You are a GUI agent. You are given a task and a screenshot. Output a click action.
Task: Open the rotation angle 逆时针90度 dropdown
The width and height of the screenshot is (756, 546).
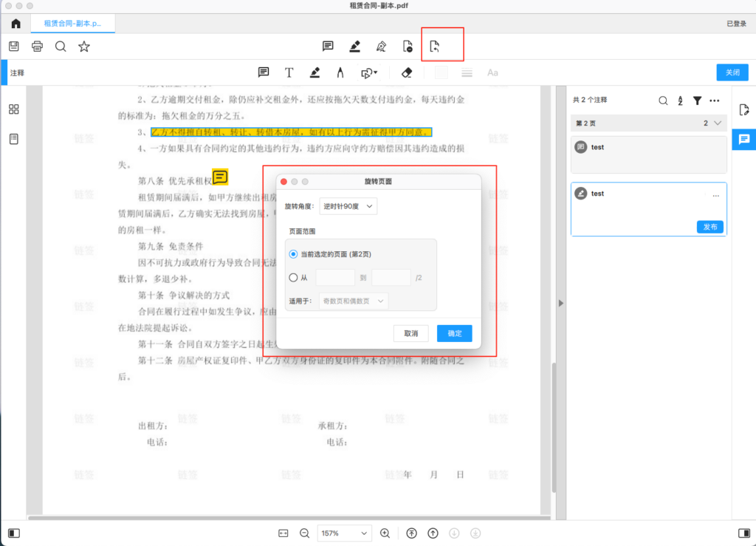[348, 206]
